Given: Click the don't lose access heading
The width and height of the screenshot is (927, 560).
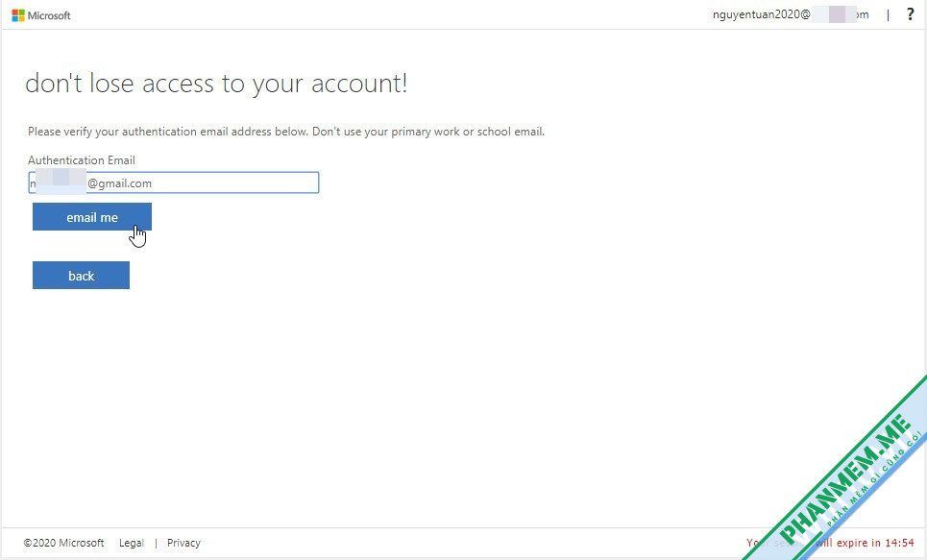Looking at the screenshot, I should click(x=216, y=84).
